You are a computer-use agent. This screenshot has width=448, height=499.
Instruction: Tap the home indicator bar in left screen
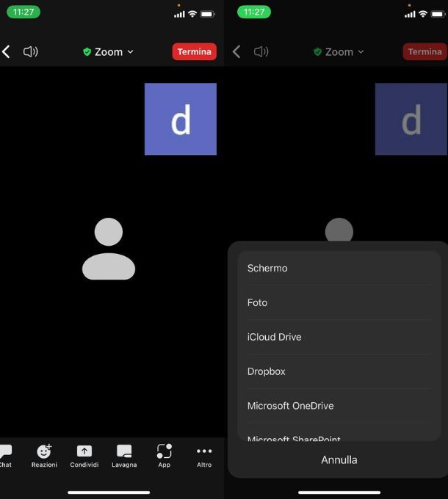(x=109, y=492)
